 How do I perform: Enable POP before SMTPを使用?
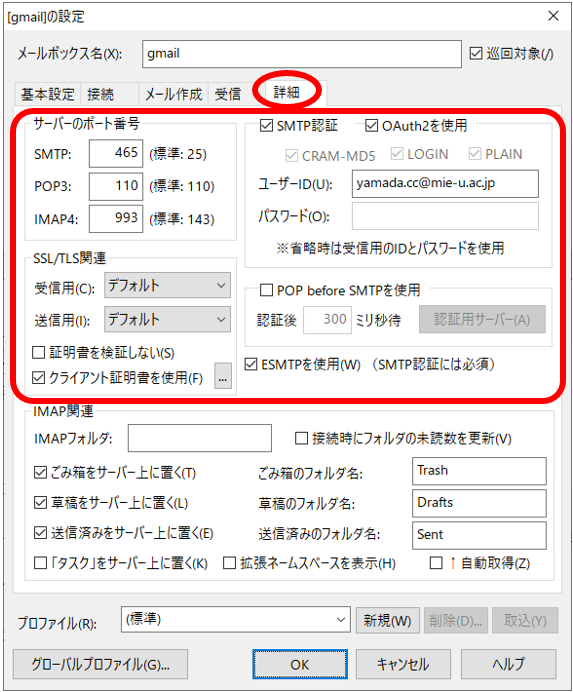(266, 290)
